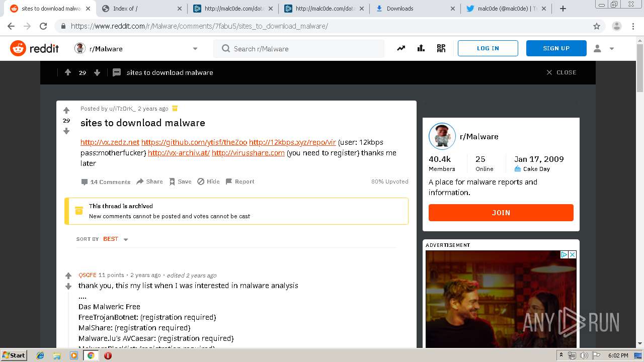Click the Search r/Malware field
Screen dimensions: 644x362
click(299, 49)
